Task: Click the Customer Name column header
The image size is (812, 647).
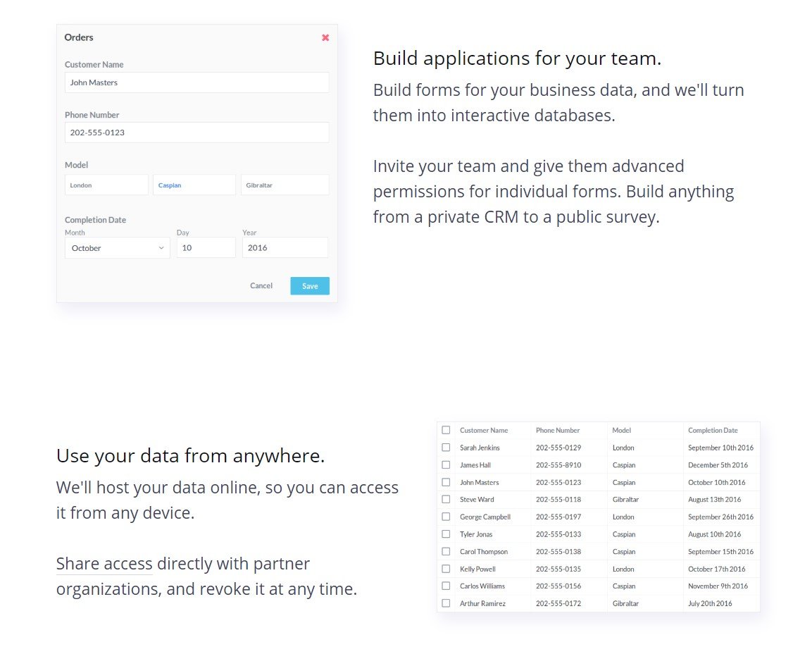Action: click(484, 431)
